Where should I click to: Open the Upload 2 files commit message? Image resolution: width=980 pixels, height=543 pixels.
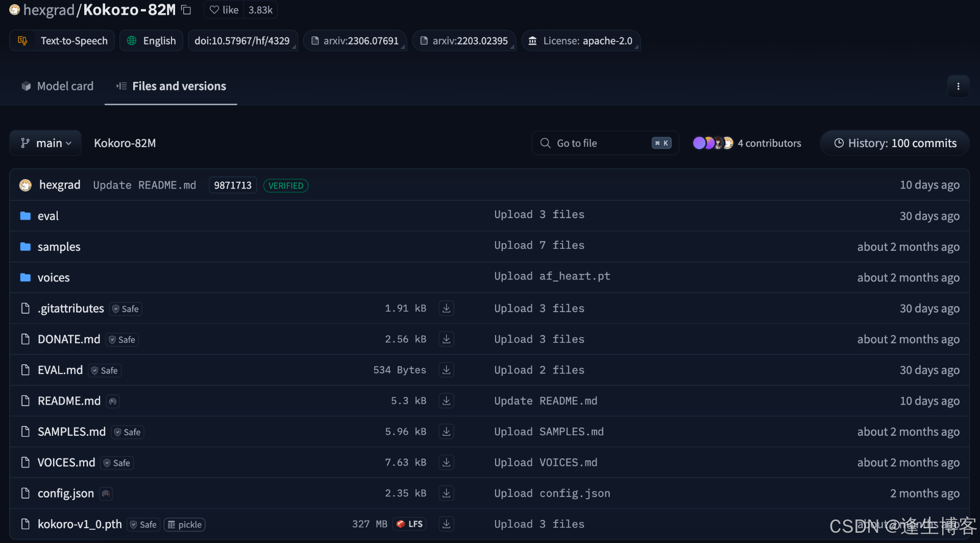click(x=539, y=370)
